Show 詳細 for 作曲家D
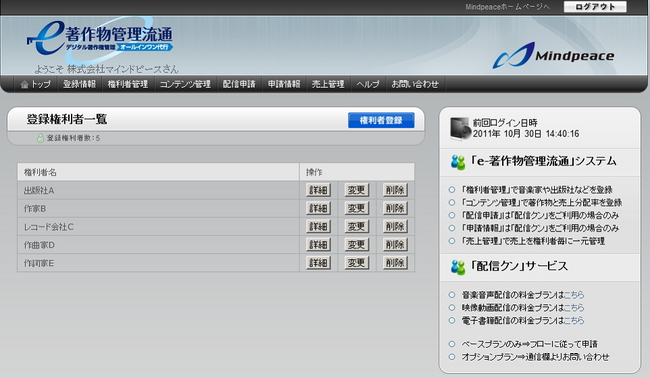The height and width of the screenshot is (378, 650). [x=318, y=245]
